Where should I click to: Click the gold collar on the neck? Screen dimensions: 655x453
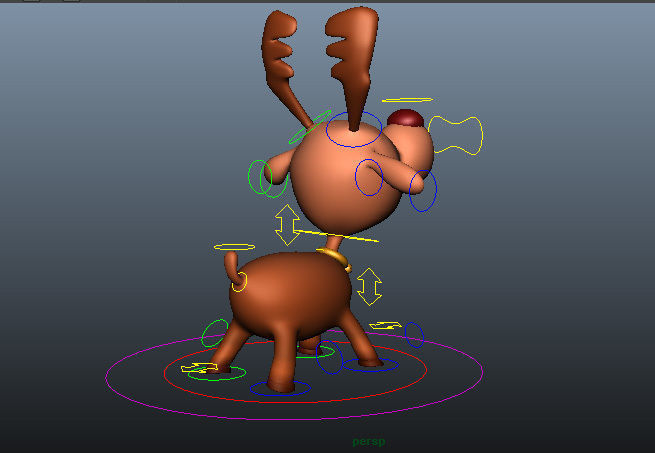(x=337, y=259)
